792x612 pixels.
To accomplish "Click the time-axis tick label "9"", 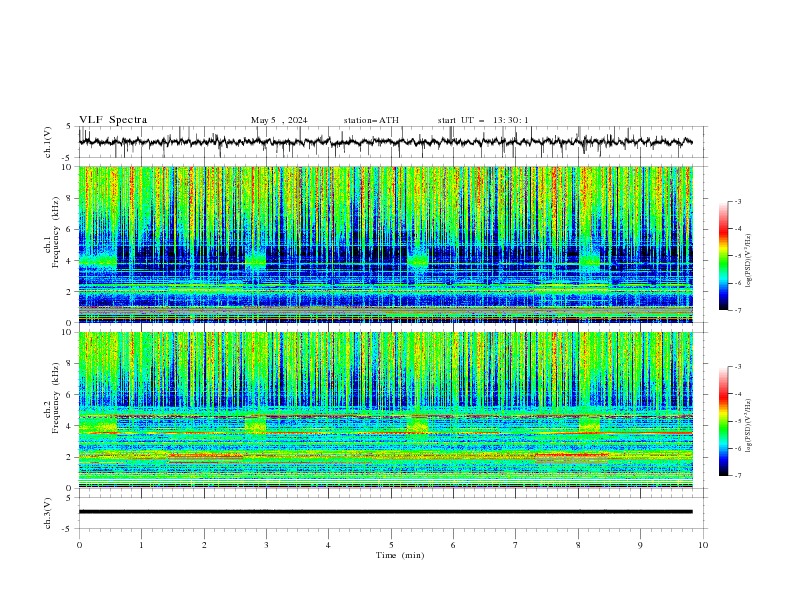I will [640, 545].
